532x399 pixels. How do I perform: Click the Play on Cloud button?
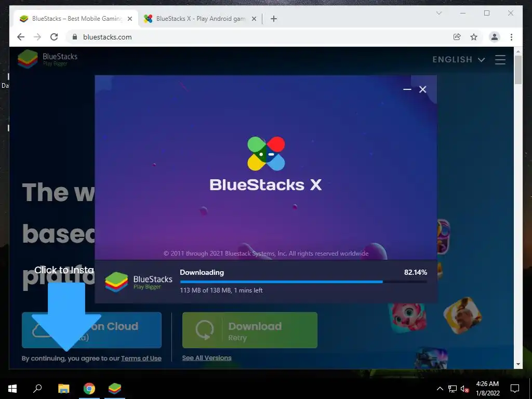[91, 330]
